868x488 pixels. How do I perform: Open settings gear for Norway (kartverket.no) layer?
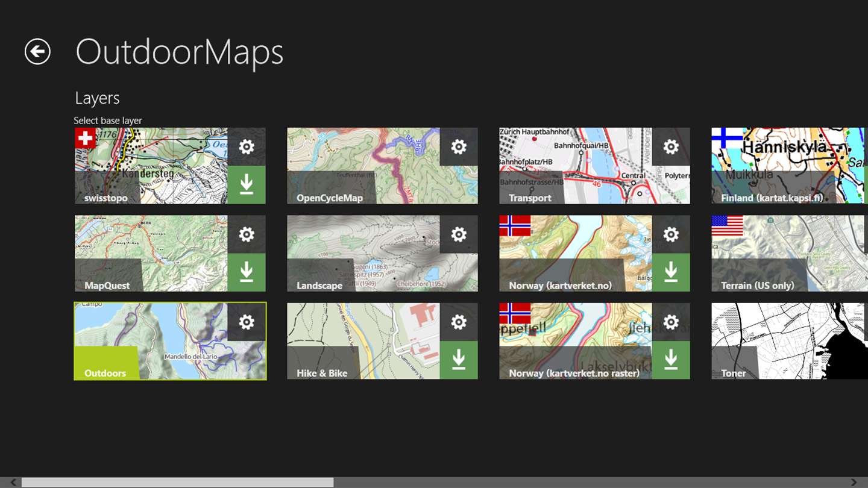[x=671, y=234]
